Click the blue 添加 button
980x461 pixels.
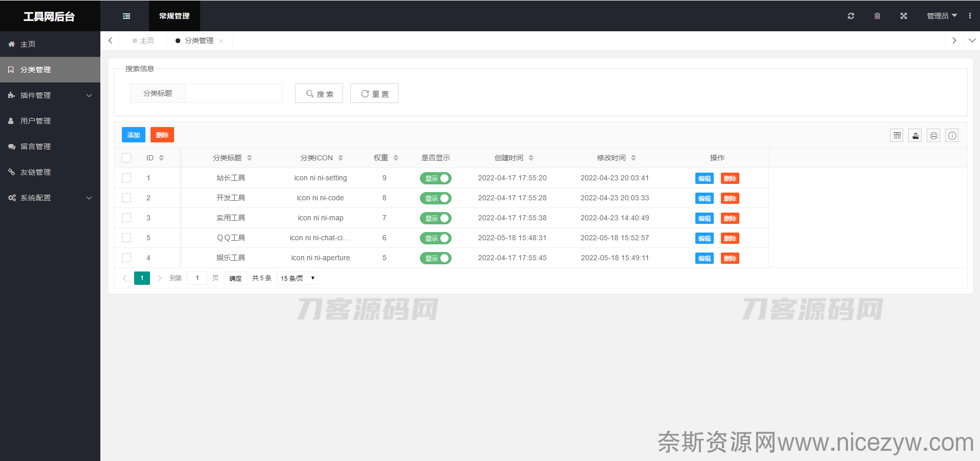click(x=134, y=135)
